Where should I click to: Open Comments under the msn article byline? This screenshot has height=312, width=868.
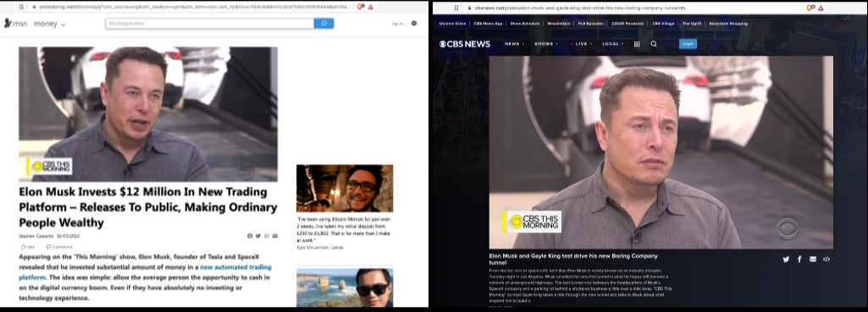59,247
